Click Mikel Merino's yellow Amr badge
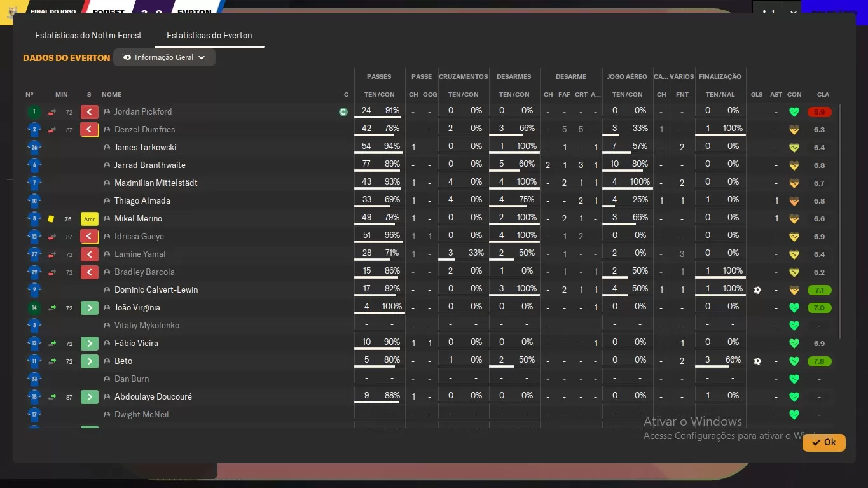Image resolution: width=868 pixels, height=488 pixels. tap(90, 219)
